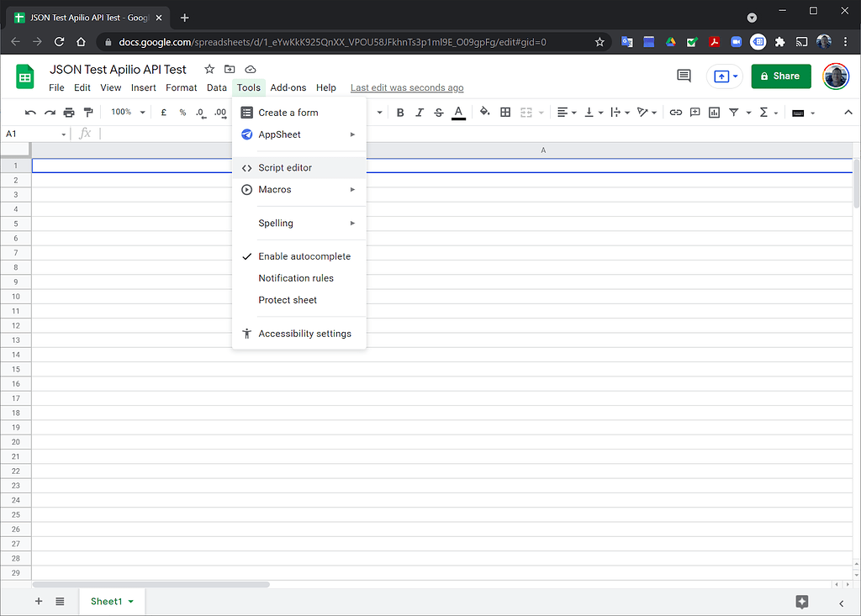The image size is (861, 616).
Task: Expand the Macros submenu
Action: click(x=275, y=189)
